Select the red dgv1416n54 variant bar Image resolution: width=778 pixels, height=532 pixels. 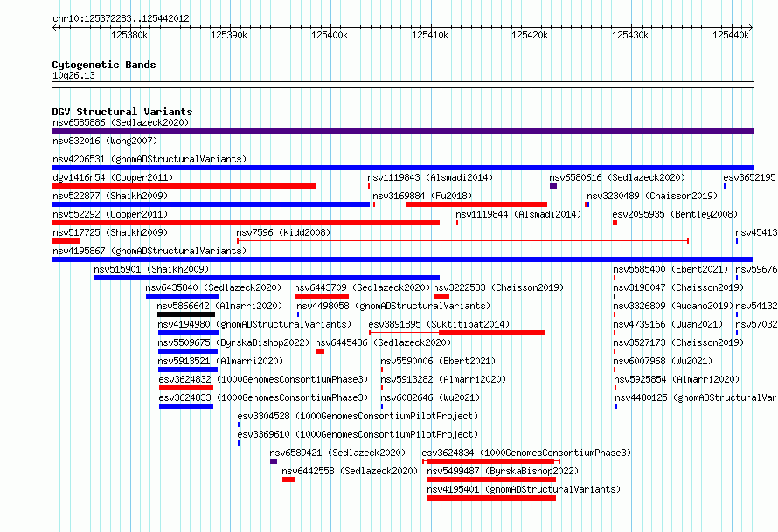pyautogui.click(x=184, y=186)
